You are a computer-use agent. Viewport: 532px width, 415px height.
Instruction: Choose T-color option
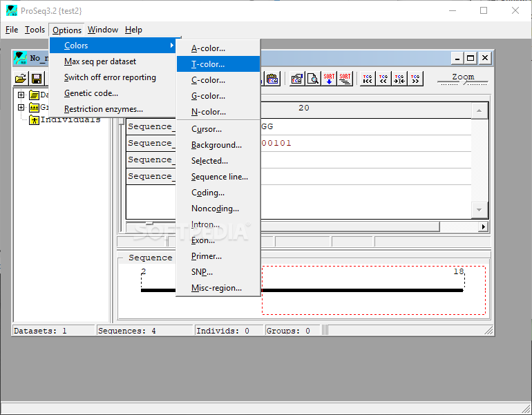pyautogui.click(x=218, y=64)
